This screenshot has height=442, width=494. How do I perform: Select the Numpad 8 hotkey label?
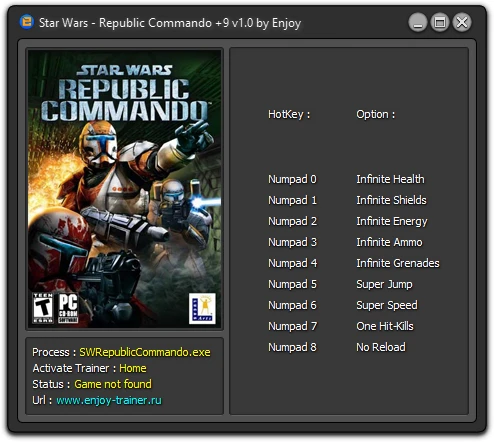(292, 347)
